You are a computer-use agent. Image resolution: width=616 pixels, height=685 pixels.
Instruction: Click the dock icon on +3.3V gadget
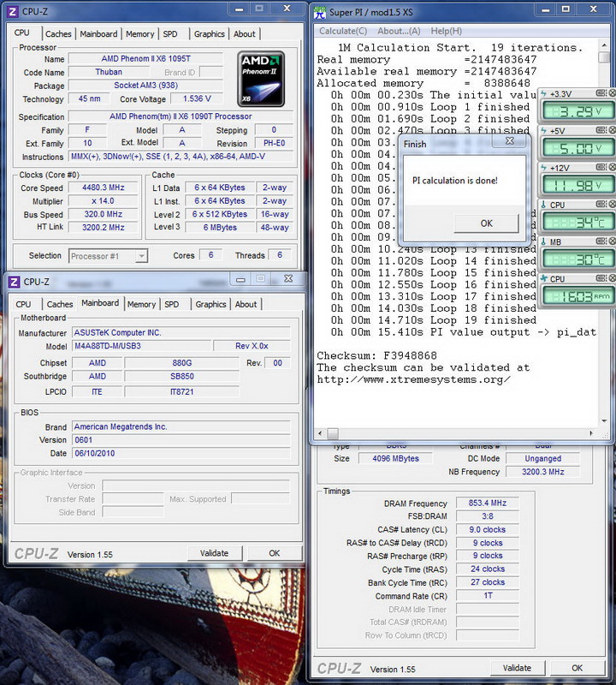(601, 93)
